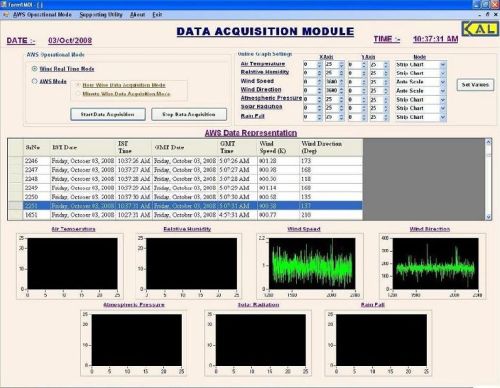Open Atmospheric Pressure mode dropdown
This screenshot has height=388, width=500.
tap(443, 100)
